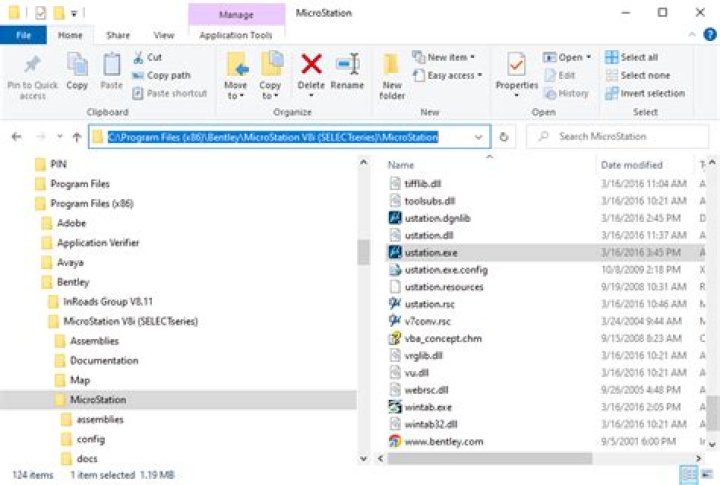Screen dimensions: 720x485
Task: Create a New folder
Action: pos(392,76)
